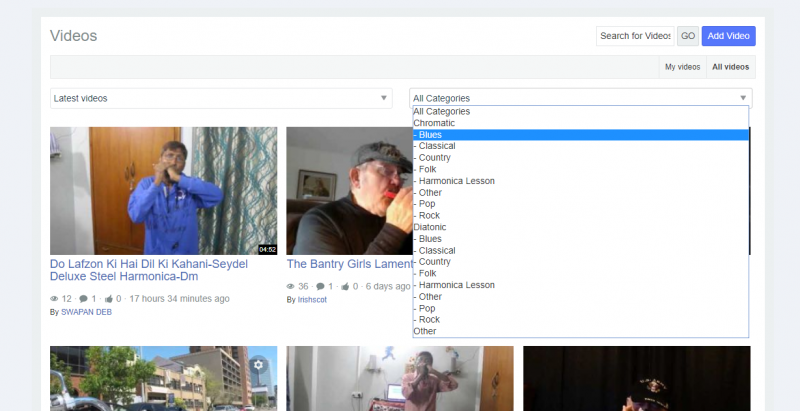Viewport: 800px width, 411px height.
Task: Open thumbnail of man in cap playing harmonica
Action: (349, 191)
